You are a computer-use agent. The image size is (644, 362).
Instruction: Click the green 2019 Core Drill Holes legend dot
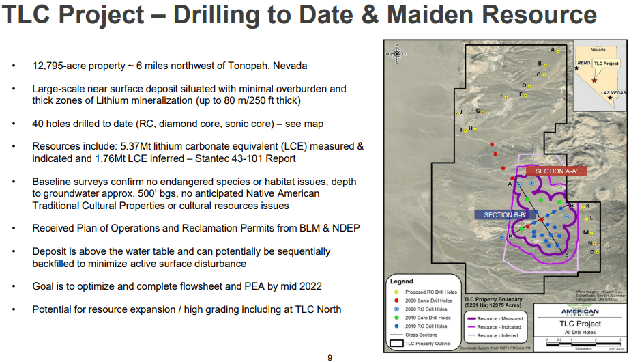point(396,318)
